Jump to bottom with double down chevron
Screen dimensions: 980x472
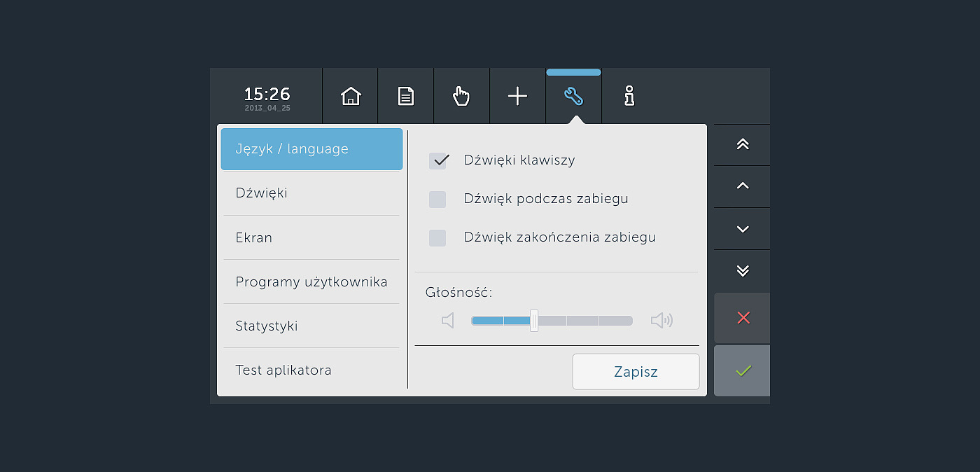pyautogui.click(x=743, y=271)
